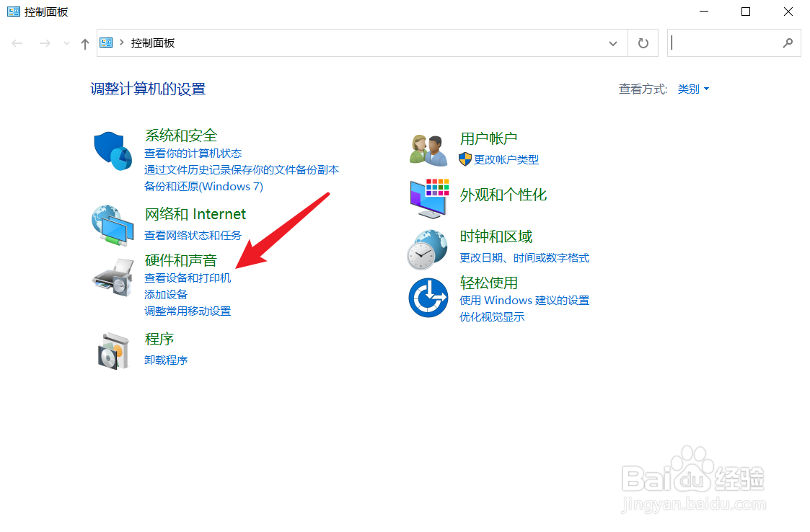Open the 系统和安全 shield icon
810x532 pixels.
point(113,151)
